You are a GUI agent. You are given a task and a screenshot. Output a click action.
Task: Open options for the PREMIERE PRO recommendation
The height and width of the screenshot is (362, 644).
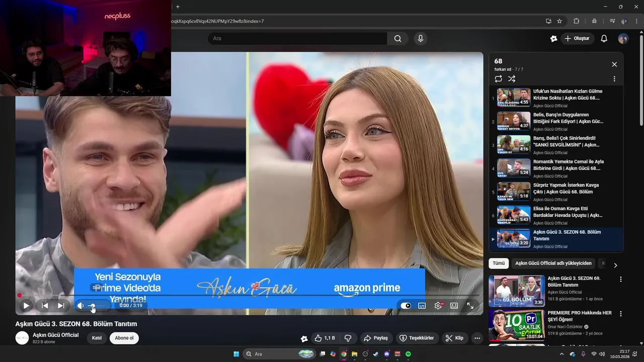(x=621, y=314)
